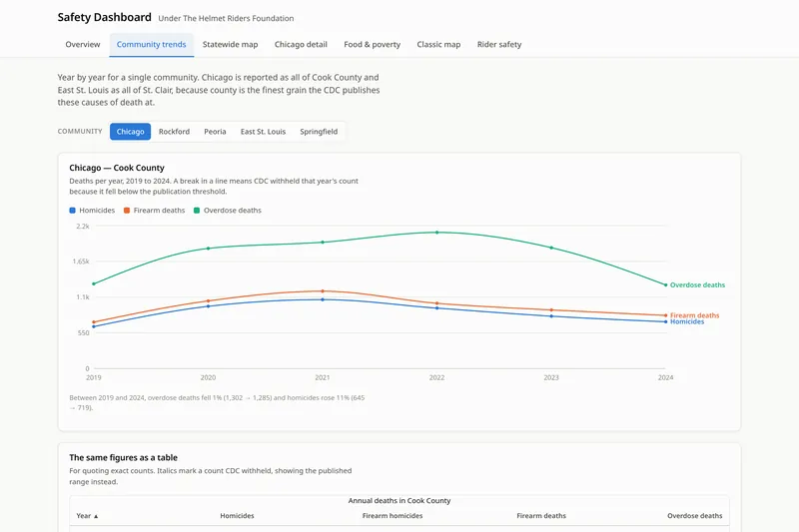Toggle the Overdose deaths legend entry
The image size is (799, 532).
click(x=228, y=211)
